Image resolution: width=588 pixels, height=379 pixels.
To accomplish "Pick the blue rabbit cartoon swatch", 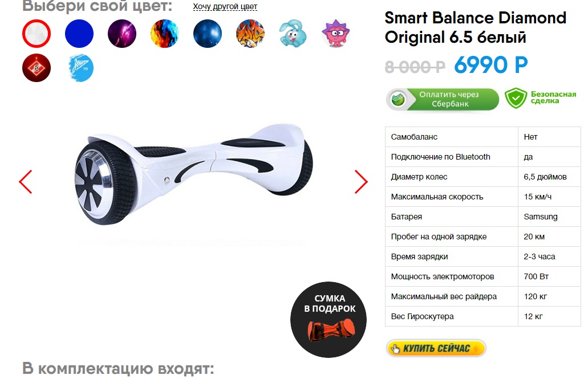I will click(x=293, y=34).
